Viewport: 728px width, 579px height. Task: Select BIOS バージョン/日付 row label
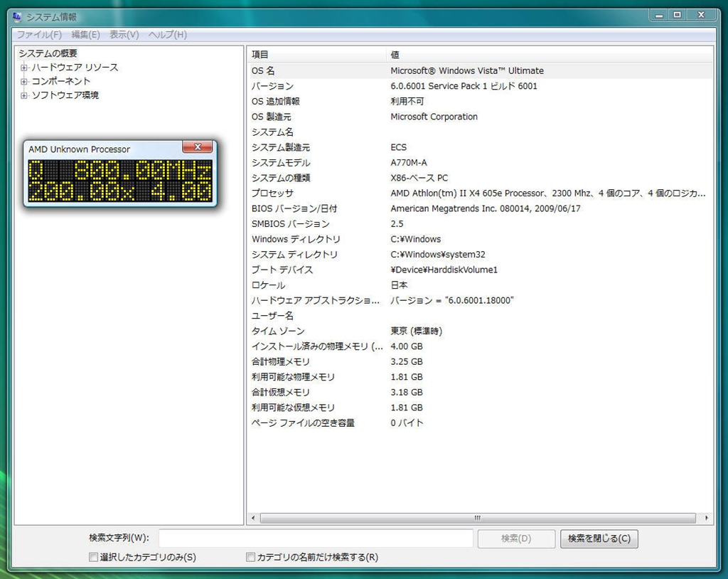coord(294,208)
